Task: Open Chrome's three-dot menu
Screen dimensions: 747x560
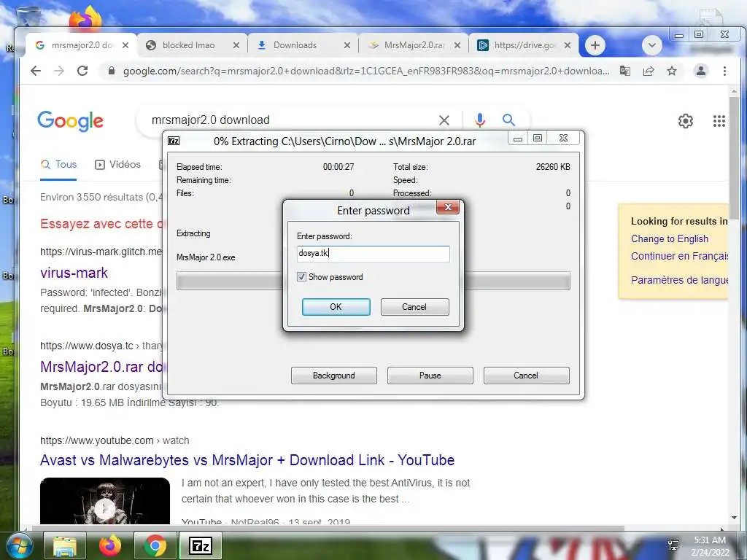Action: [x=724, y=71]
